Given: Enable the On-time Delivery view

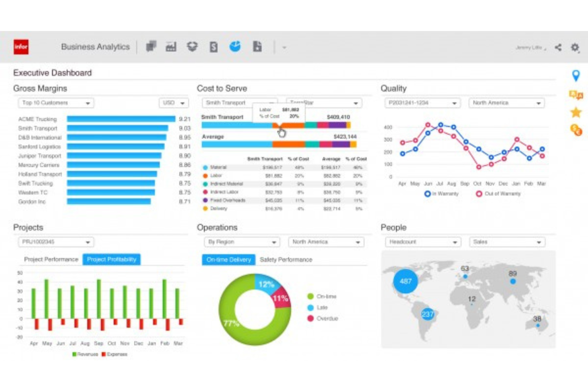Looking at the screenshot, I should (x=228, y=260).
